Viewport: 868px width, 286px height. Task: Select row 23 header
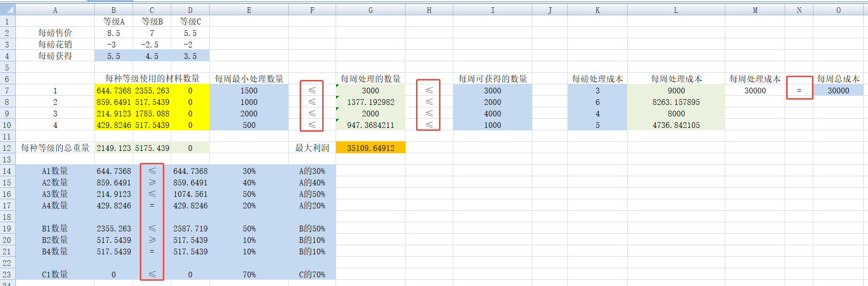click(7, 275)
